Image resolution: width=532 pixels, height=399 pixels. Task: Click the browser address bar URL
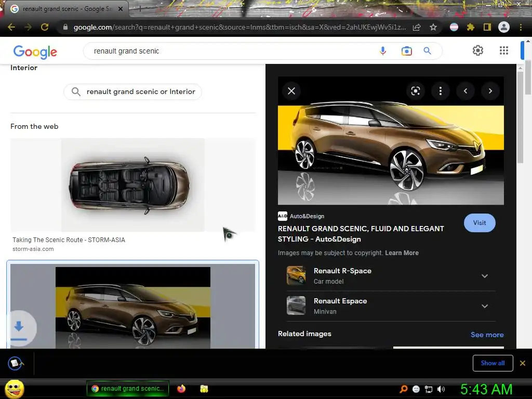click(240, 27)
